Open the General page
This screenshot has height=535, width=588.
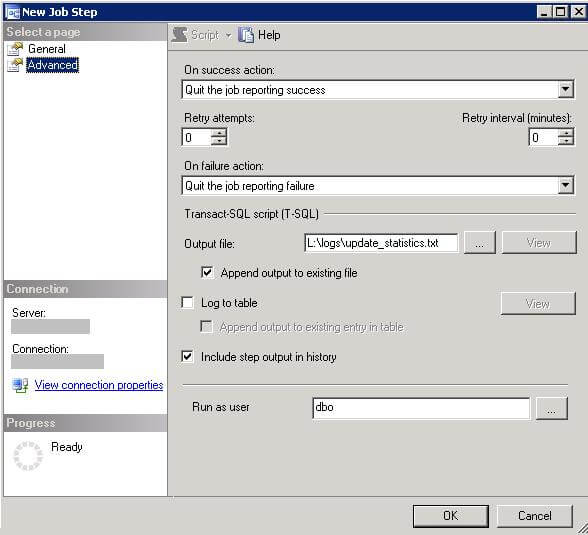coord(46,49)
